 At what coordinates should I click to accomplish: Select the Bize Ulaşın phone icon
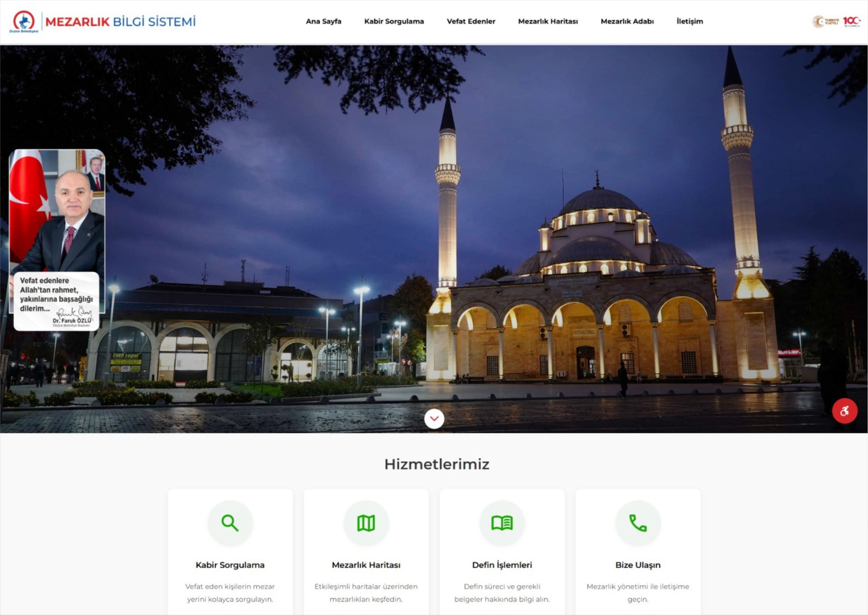[x=638, y=523]
